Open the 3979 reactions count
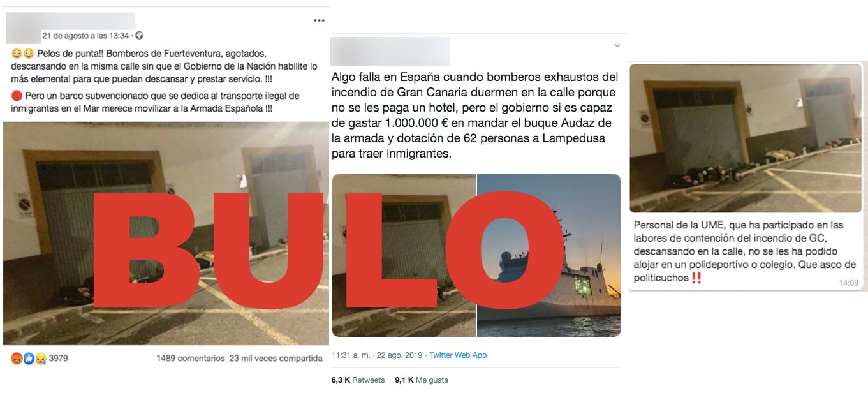 (x=58, y=359)
